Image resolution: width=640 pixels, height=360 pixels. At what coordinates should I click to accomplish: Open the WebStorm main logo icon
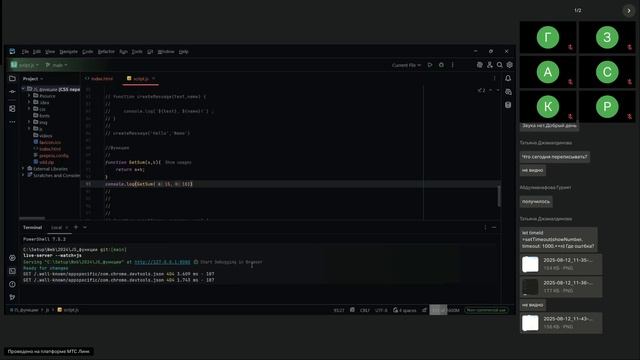point(12,51)
